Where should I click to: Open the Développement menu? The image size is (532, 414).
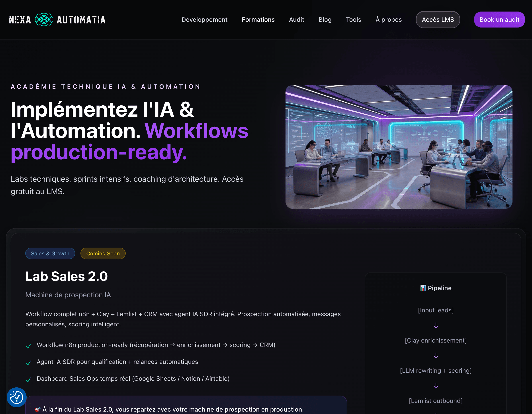pyautogui.click(x=204, y=20)
